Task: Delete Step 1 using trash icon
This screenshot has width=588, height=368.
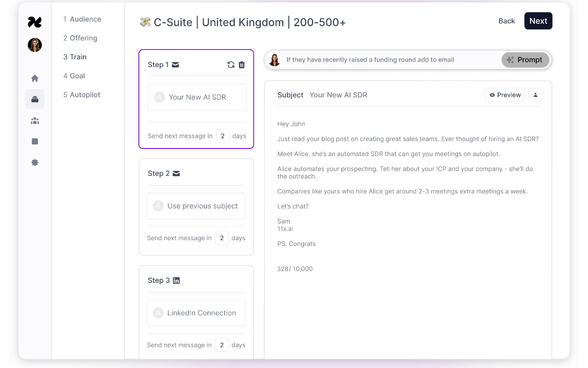Action: point(242,65)
